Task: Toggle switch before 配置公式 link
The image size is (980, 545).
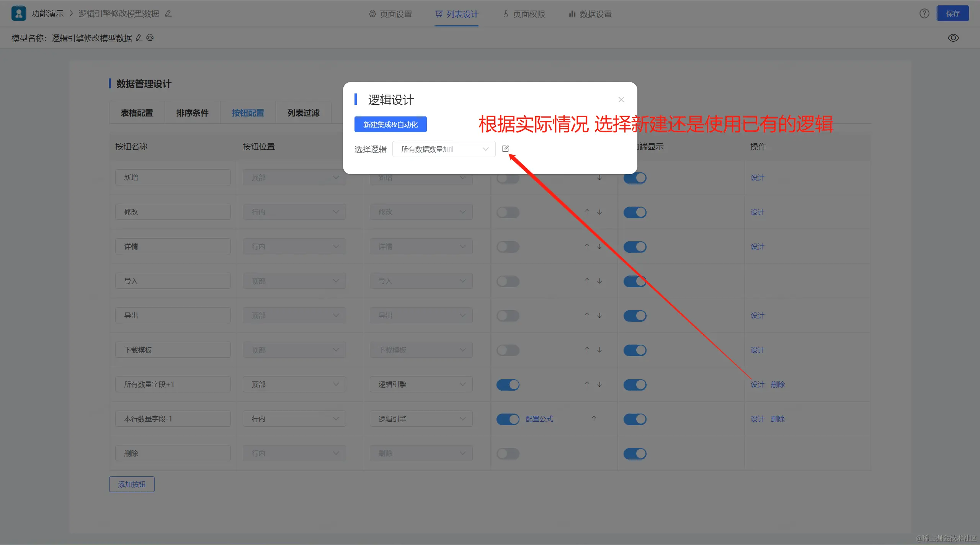Action: pyautogui.click(x=508, y=419)
